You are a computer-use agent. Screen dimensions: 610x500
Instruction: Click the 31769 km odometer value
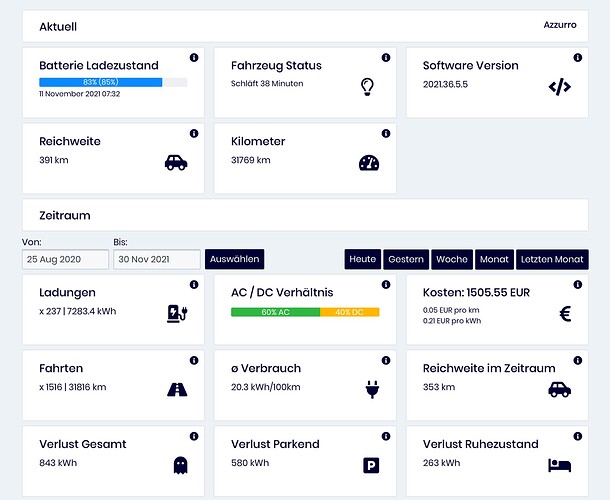pyautogui.click(x=251, y=160)
